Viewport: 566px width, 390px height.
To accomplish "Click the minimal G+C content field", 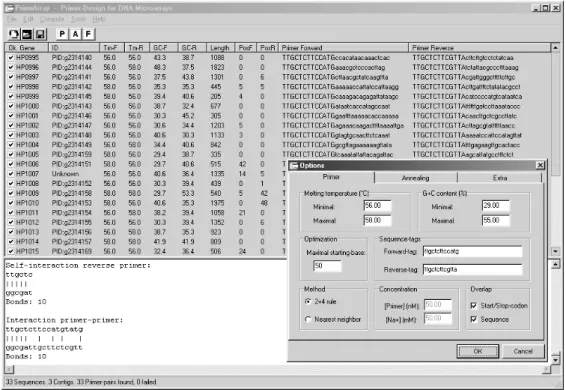I will tap(496, 205).
